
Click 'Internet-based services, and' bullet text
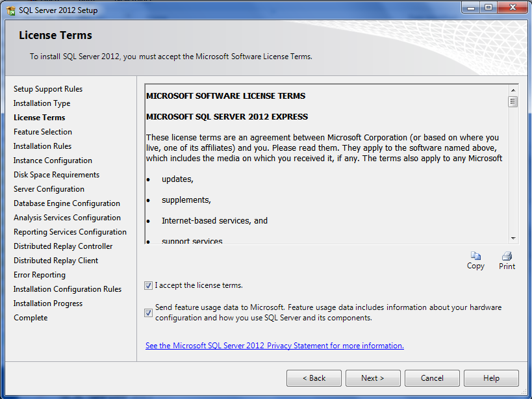click(215, 220)
